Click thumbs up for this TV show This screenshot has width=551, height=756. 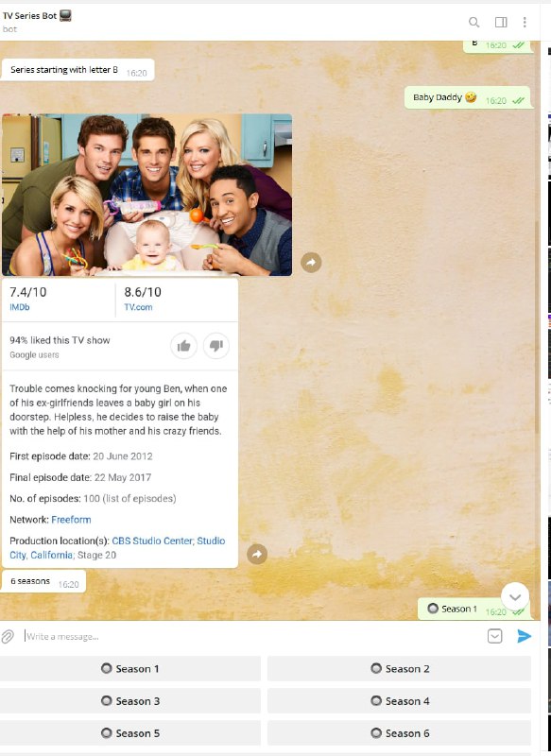click(x=183, y=346)
